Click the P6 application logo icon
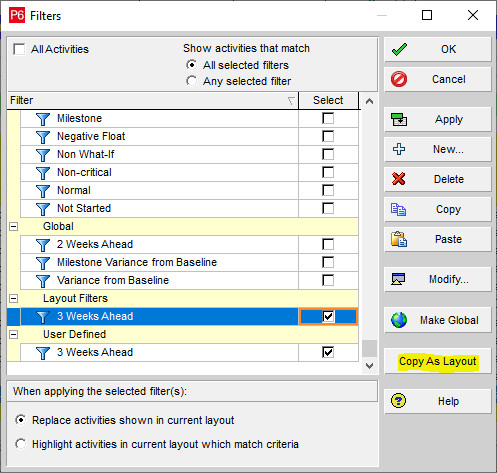The height and width of the screenshot is (473, 497). 17,16
